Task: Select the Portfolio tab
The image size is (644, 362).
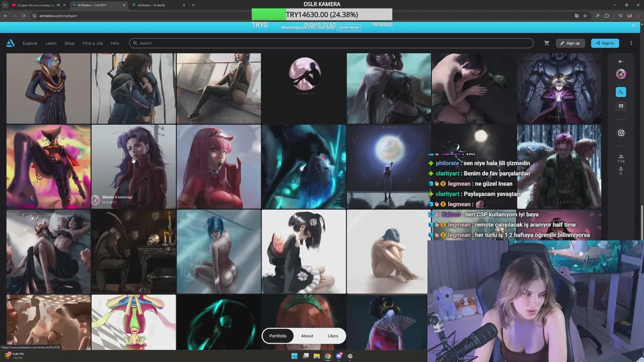Action: [x=278, y=336]
